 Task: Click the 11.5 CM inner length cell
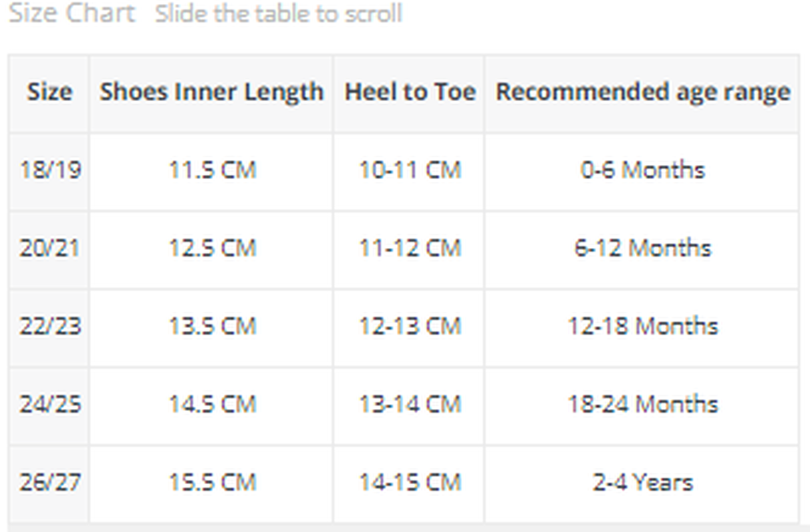coord(211,170)
